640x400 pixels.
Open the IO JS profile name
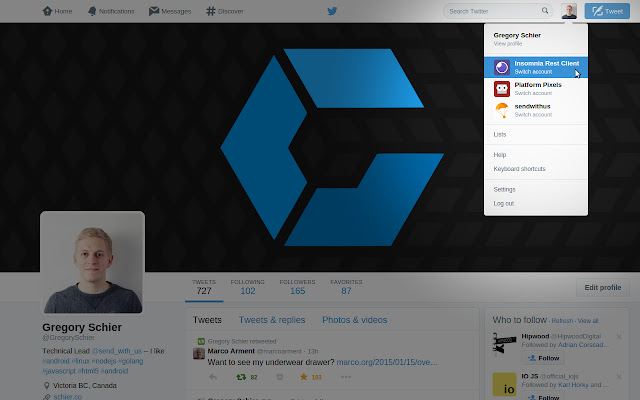530,376
